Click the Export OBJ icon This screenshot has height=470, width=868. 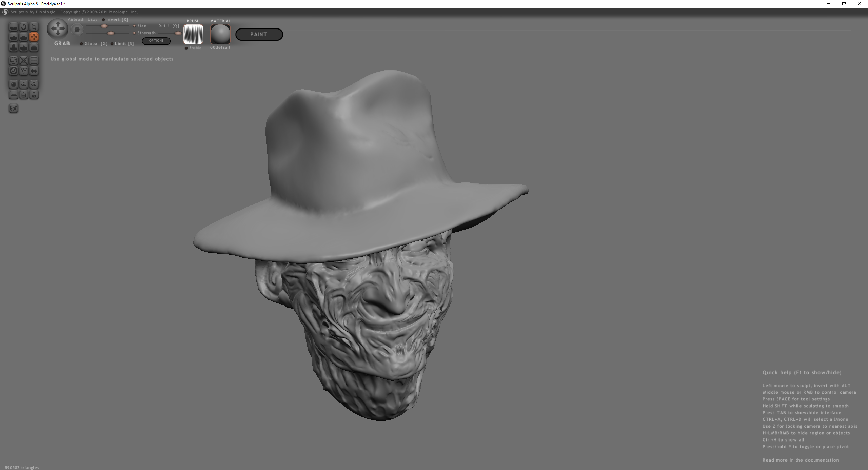[34, 84]
